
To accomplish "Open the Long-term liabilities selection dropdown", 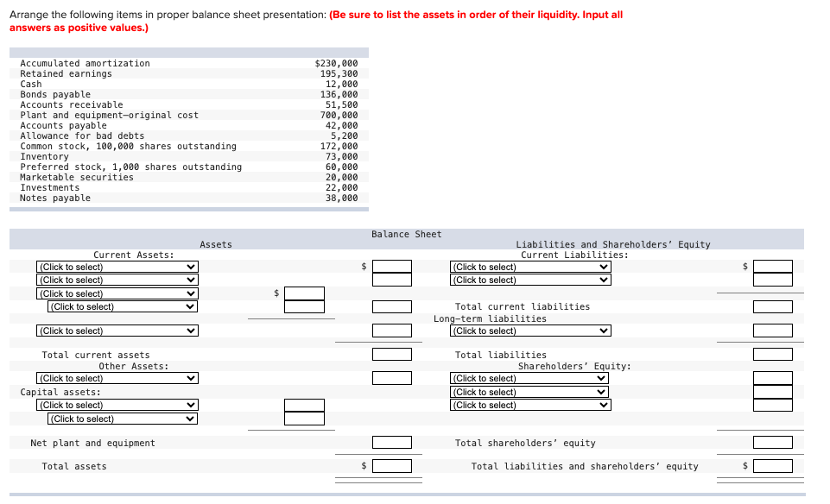I will 529,330.
